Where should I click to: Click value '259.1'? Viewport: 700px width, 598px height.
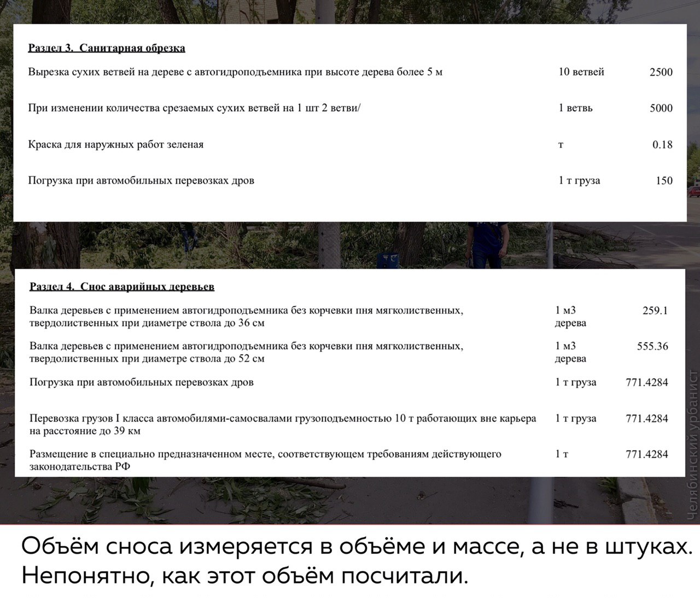[655, 311]
